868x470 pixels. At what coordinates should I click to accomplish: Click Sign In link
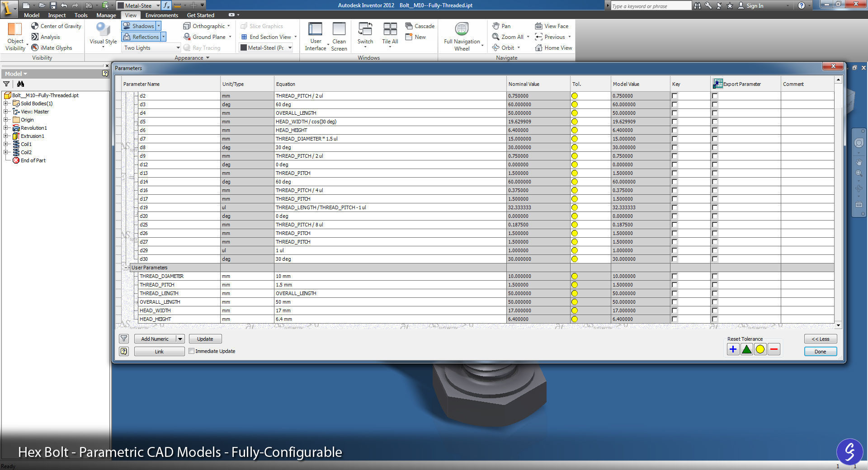click(x=755, y=5)
